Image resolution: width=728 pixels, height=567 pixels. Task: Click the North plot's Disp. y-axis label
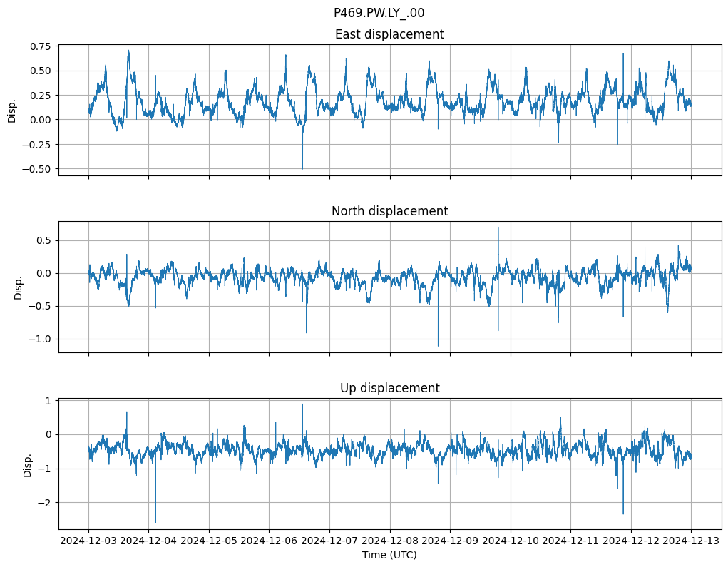click(x=19, y=287)
